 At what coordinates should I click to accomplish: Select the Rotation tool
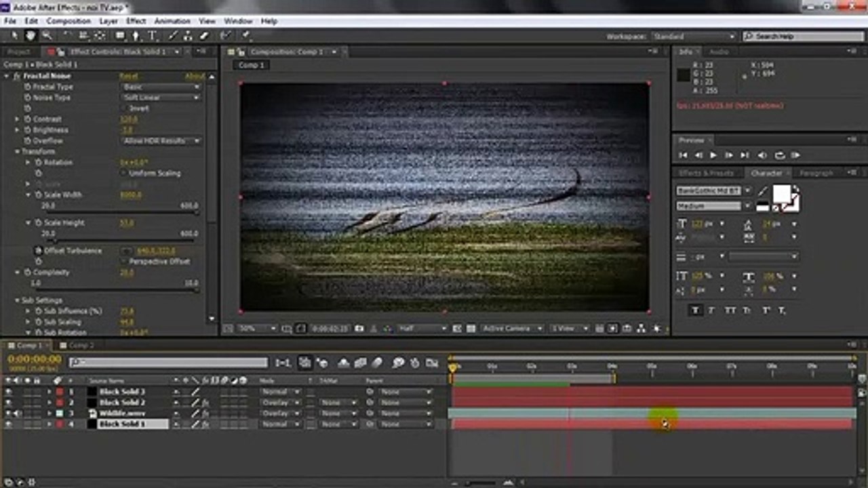tap(68, 35)
